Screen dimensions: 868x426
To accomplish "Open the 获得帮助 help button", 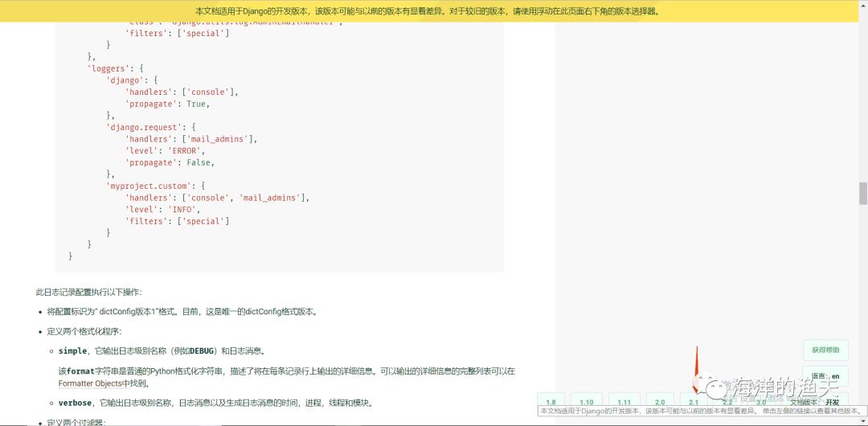I will point(825,350).
